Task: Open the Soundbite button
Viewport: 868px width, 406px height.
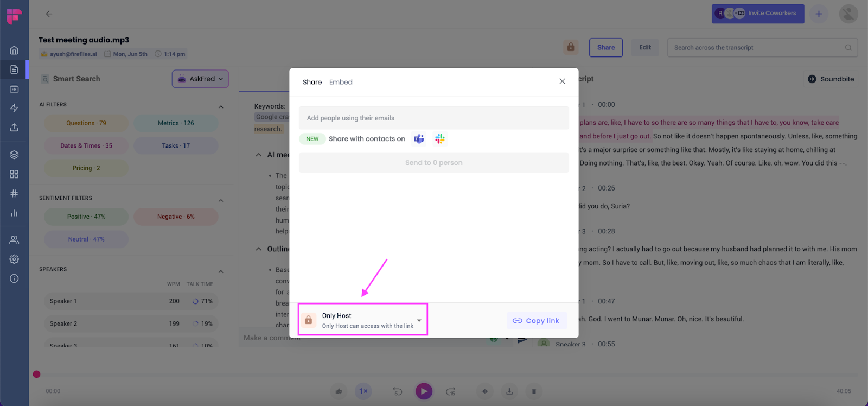Action: (831, 79)
